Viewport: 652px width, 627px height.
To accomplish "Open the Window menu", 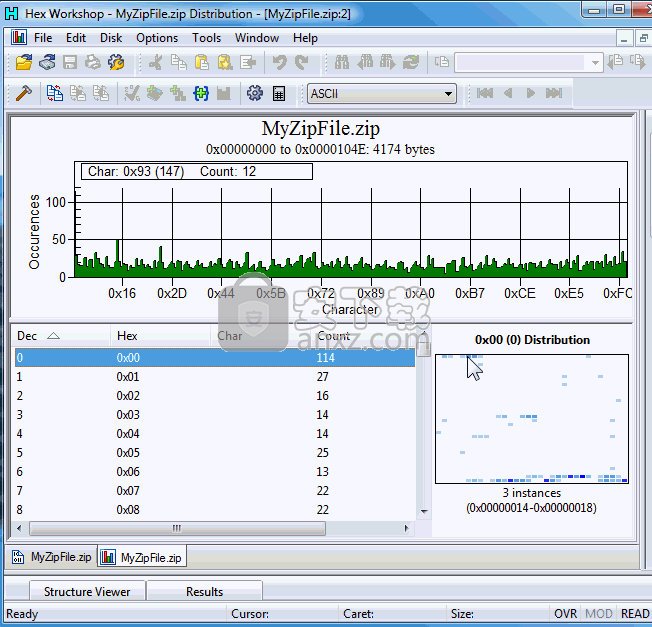I will click(x=257, y=38).
